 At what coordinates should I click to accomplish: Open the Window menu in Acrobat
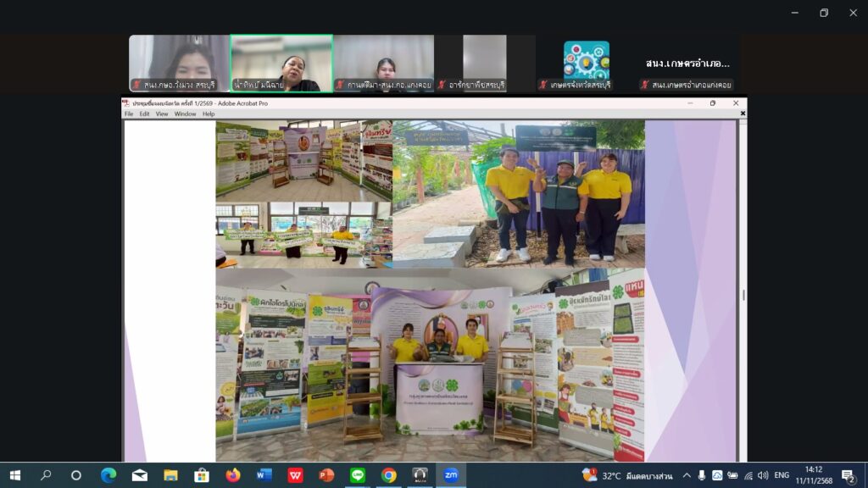coord(185,114)
